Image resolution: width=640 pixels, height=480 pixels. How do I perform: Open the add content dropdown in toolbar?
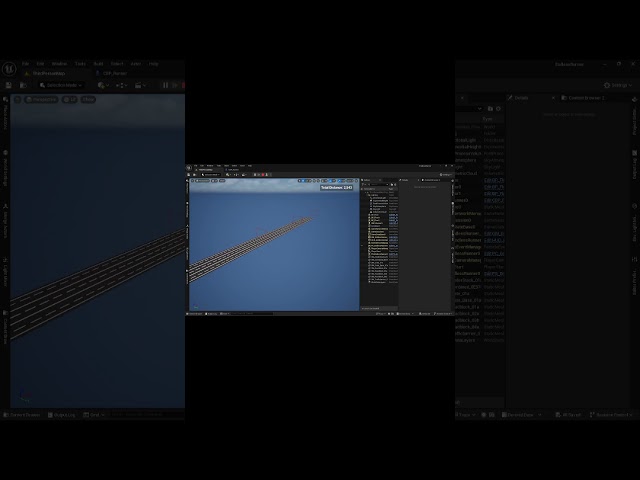103,85
